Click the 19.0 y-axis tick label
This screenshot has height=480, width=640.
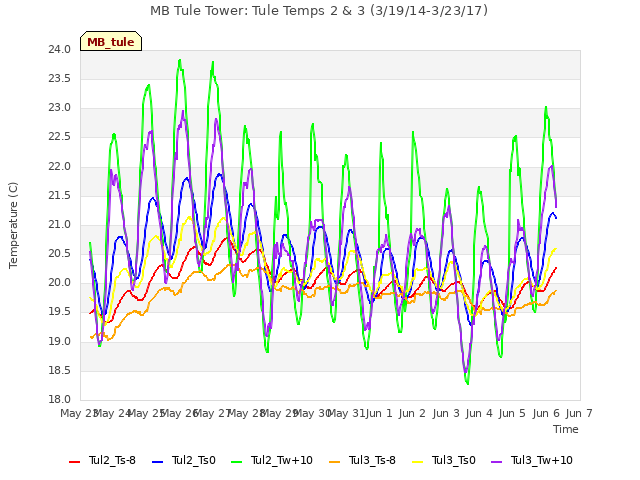pyautogui.click(x=60, y=342)
